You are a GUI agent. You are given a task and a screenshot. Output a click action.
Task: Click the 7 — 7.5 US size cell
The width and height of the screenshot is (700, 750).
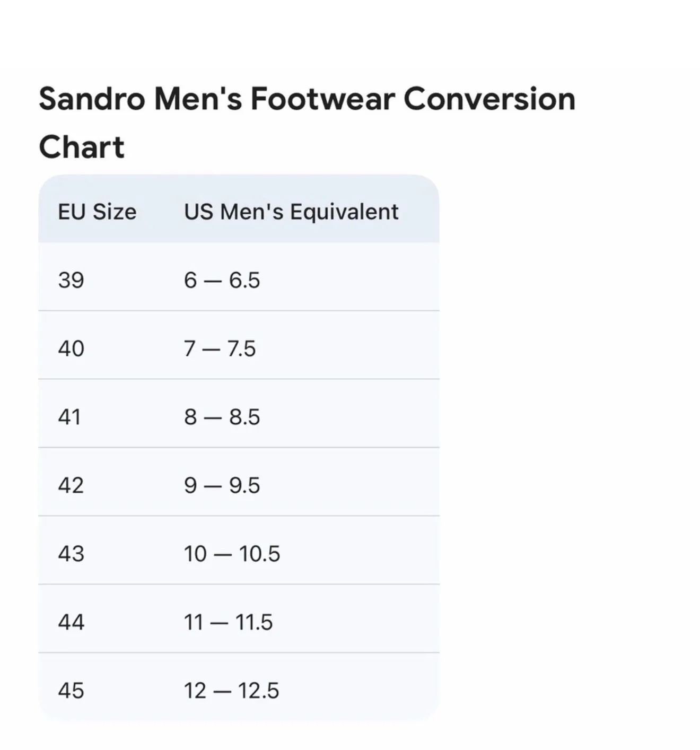[x=220, y=348]
